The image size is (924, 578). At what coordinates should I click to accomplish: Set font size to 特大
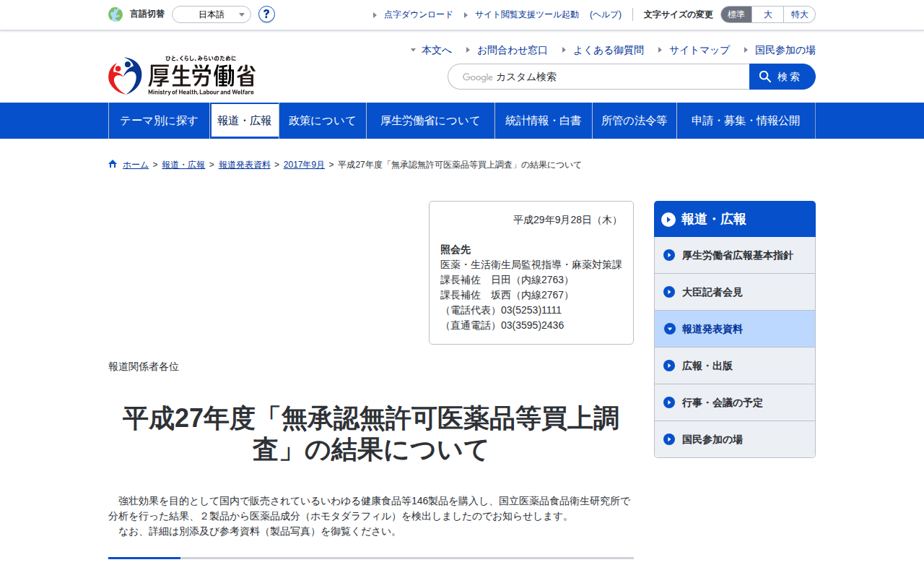pos(800,14)
